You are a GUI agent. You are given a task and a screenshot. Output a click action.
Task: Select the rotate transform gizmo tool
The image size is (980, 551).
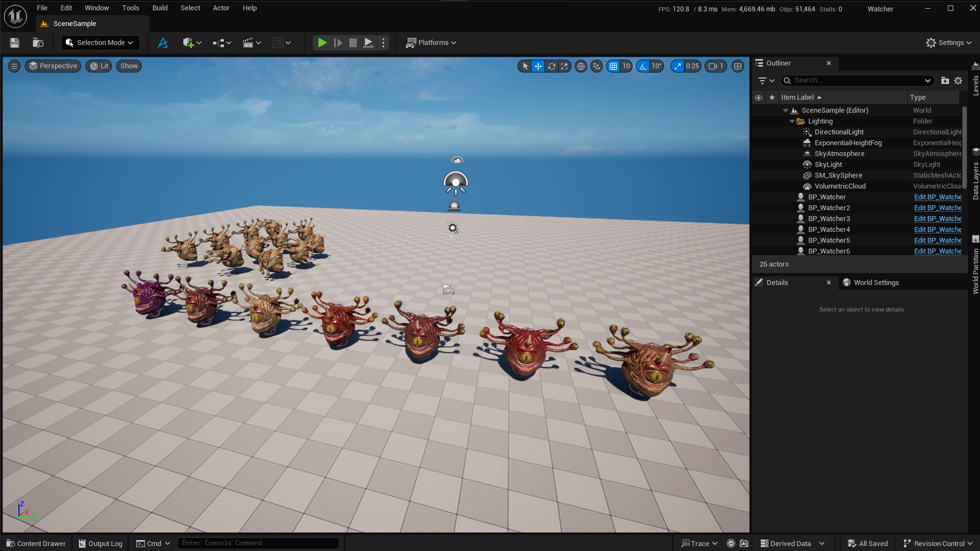click(551, 66)
